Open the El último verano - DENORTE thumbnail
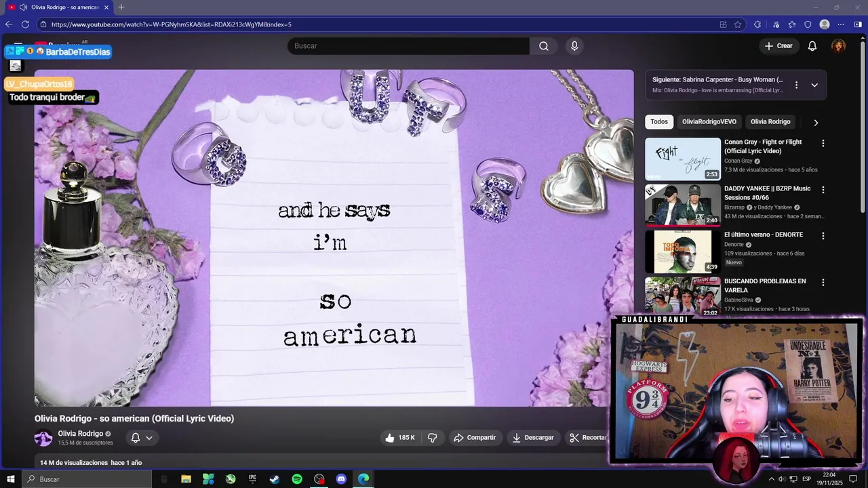Viewport: 868px width, 488px height. (x=683, y=251)
